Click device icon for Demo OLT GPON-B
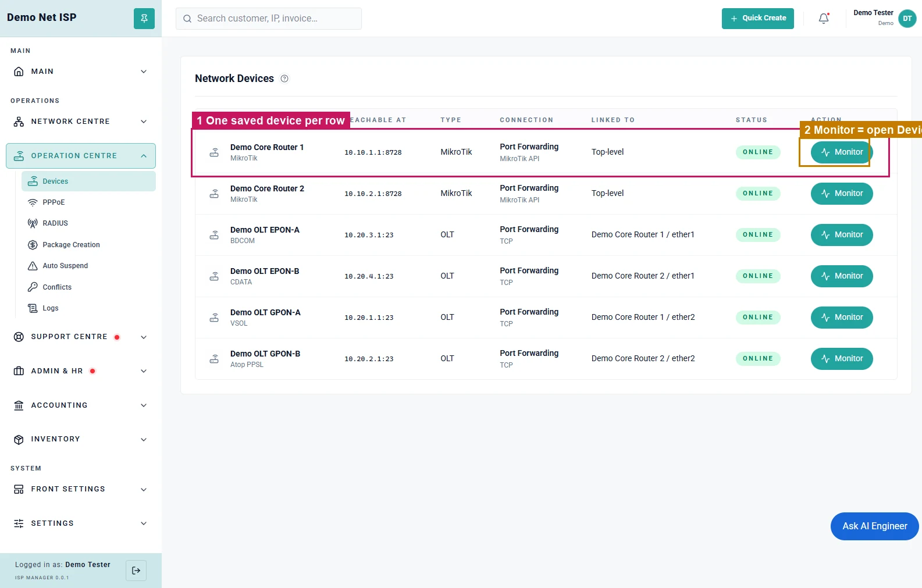The image size is (922, 588). point(214,359)
